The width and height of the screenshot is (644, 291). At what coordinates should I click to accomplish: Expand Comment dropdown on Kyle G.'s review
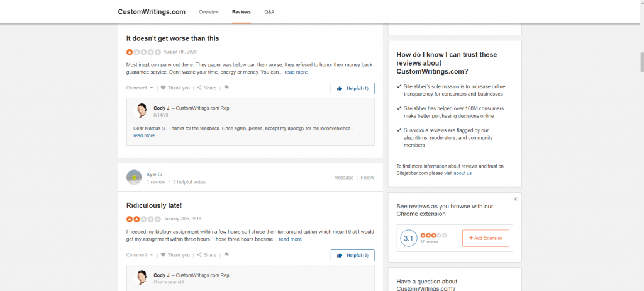tap(140, 254)
